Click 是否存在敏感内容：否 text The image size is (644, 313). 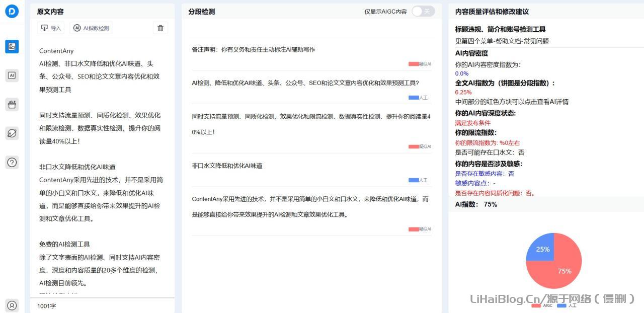click(485, 174)
